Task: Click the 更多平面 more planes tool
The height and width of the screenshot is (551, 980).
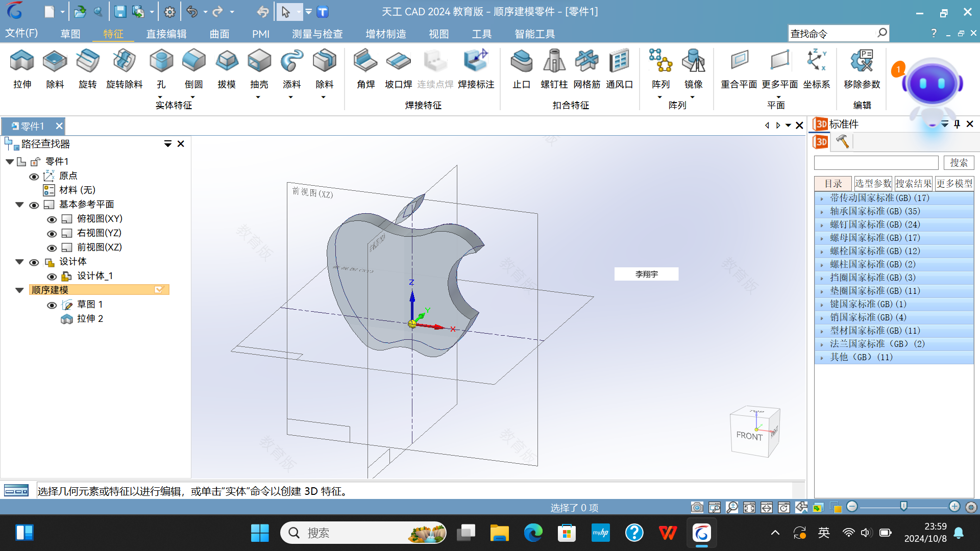Action: coord(779,68)
